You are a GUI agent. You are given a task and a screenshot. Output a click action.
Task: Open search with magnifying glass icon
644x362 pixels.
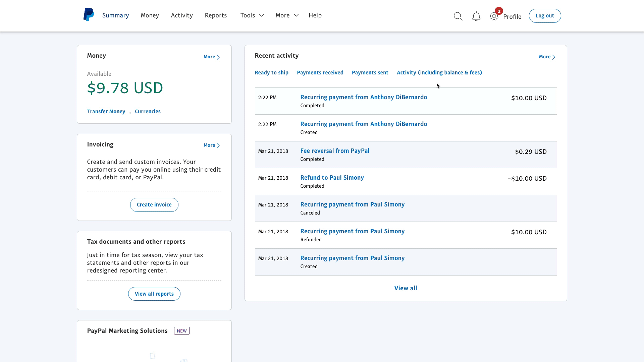458,16
